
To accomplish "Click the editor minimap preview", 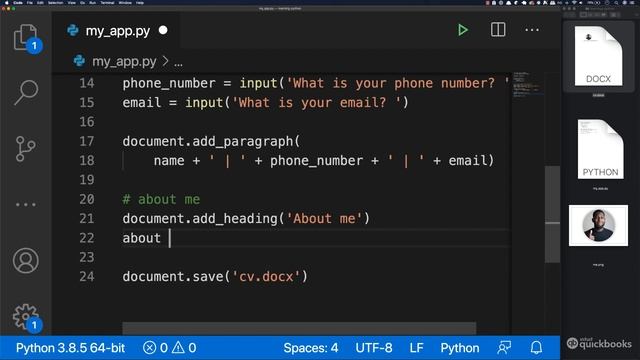I will (x=527, y=84).
